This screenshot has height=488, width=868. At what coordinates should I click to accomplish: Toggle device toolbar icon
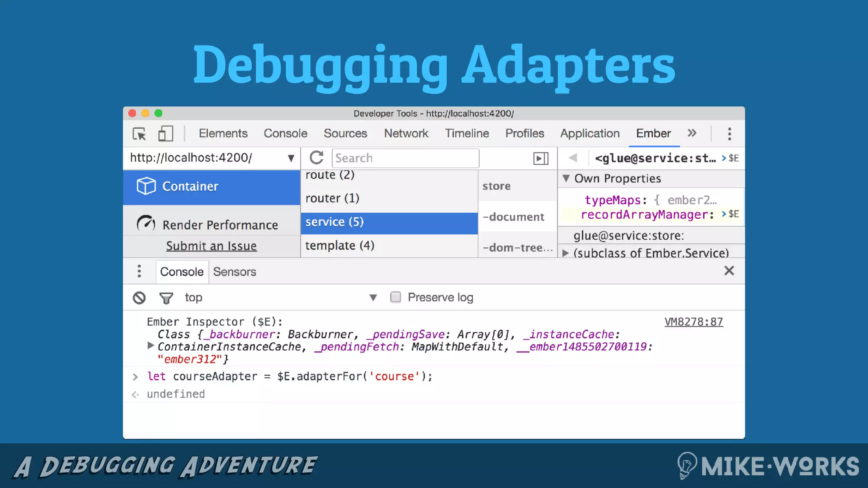[x=165, y=134]
